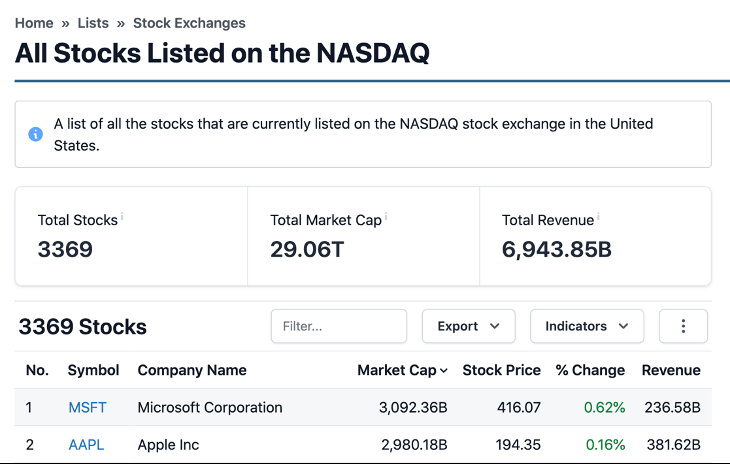
Task: Click into the Filter text field
Action: tap(339, 326)
